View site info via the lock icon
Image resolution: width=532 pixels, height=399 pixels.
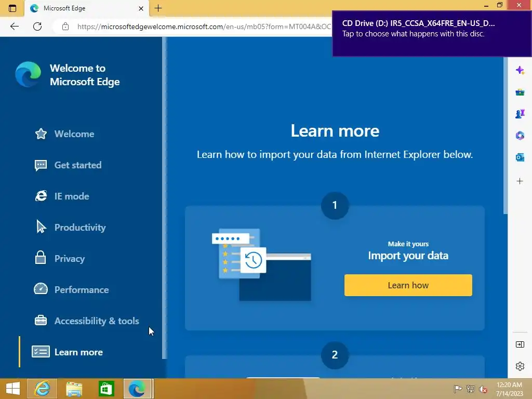tap(65, 26)
